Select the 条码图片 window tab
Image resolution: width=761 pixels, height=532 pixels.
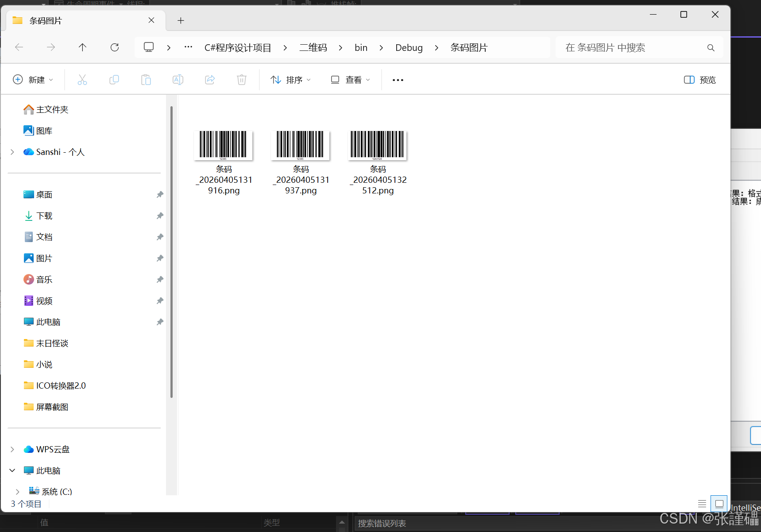[86, 20]
